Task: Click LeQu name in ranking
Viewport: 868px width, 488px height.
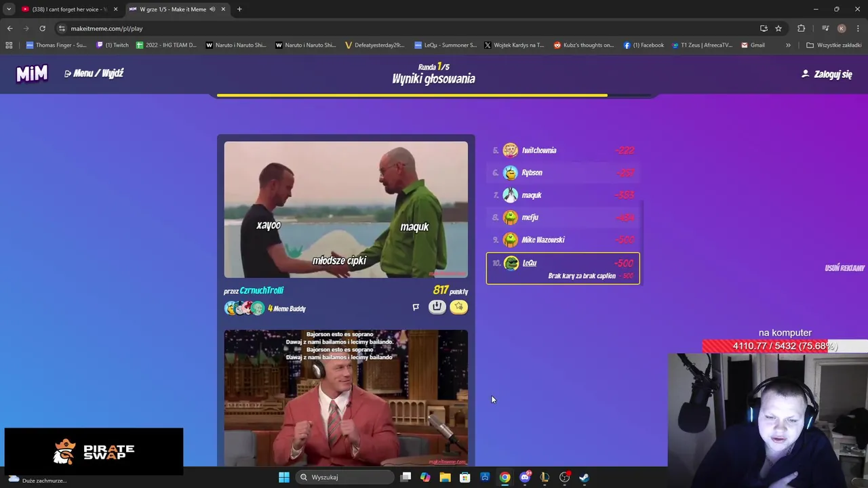Action: pyautogui.click(x=530, y=263)
